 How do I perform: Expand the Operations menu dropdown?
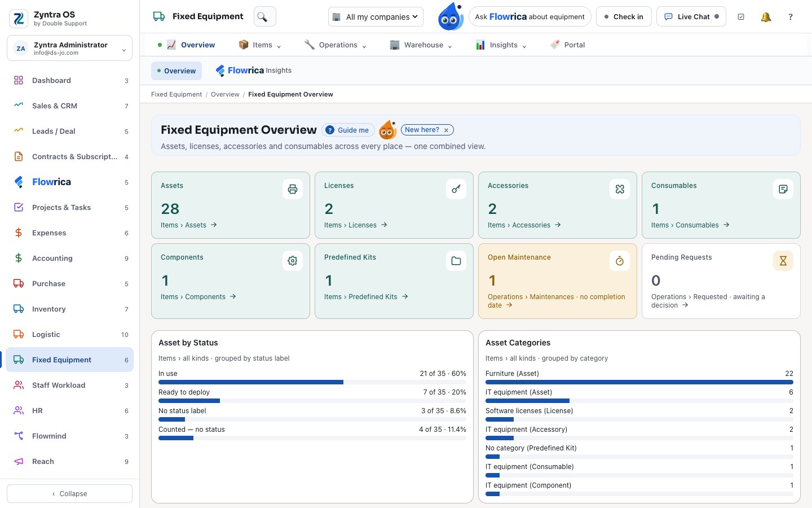tap(335, 45)
